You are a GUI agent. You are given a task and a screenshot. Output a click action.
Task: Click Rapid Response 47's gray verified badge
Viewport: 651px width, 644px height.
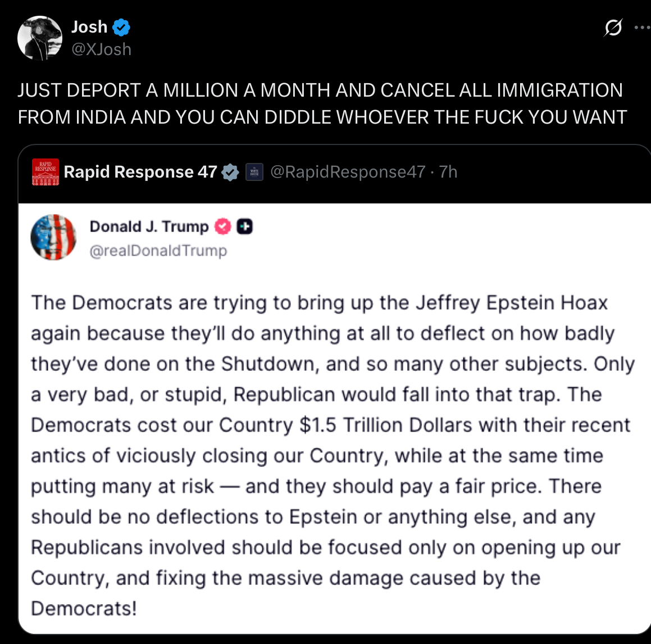[x=230, y=172]
